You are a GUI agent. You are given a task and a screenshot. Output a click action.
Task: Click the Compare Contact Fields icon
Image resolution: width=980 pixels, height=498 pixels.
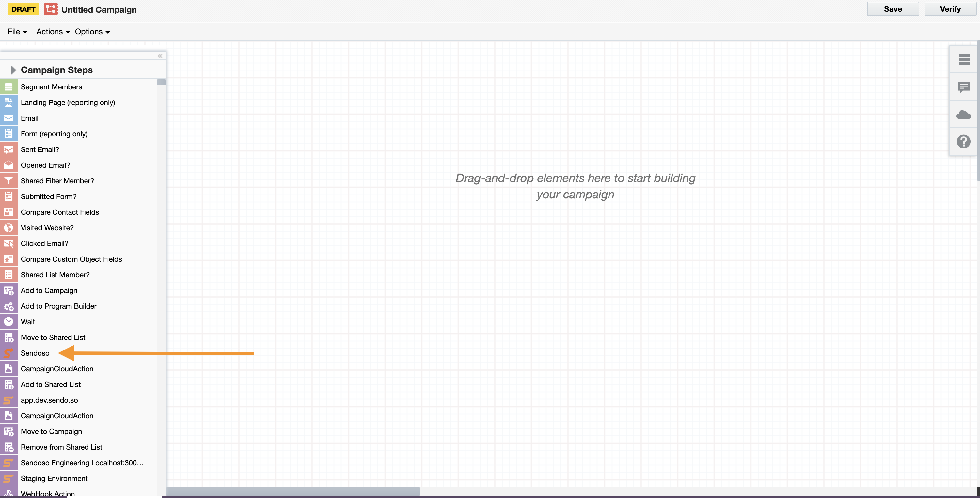[9, 212]
